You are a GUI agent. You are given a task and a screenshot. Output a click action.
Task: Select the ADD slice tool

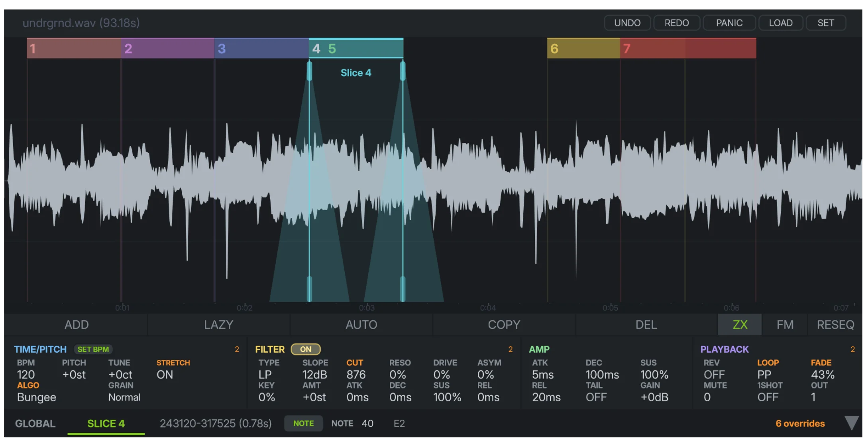(76, 324)
